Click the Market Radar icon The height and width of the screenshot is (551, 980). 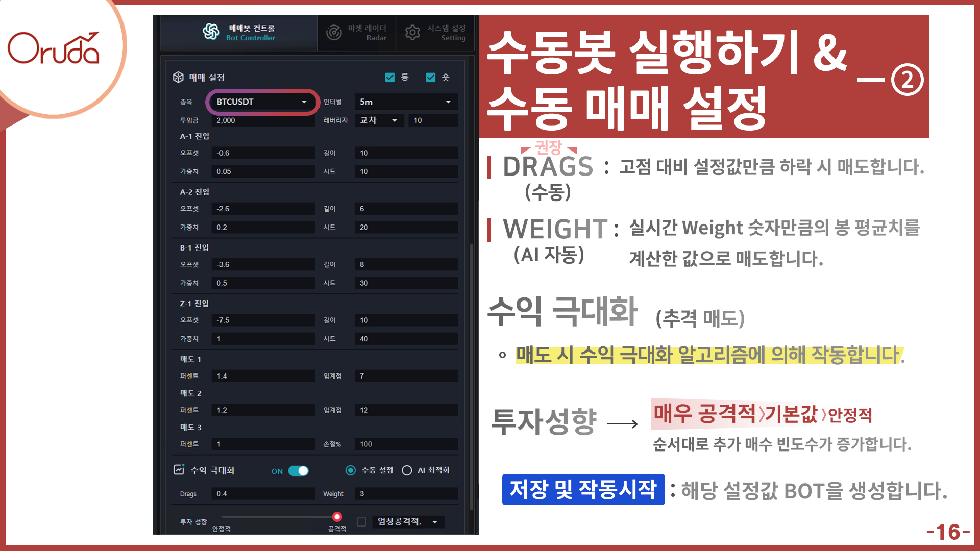pyautogui.click(x=334, y=33)
